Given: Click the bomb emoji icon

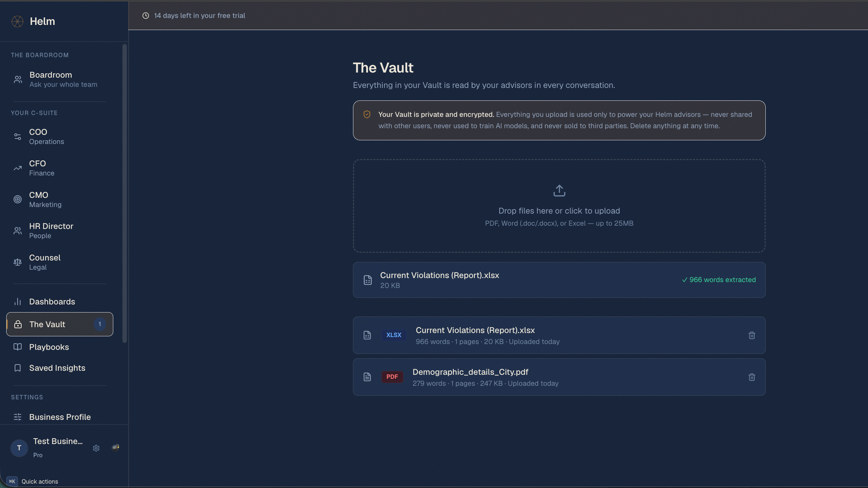Looking at the screenshot, I should click(115, 448).
